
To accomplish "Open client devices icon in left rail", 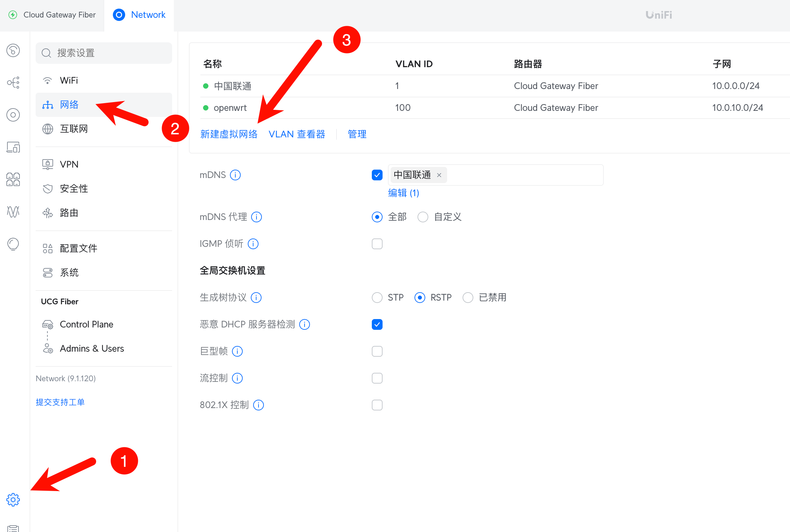I will 13,147.
